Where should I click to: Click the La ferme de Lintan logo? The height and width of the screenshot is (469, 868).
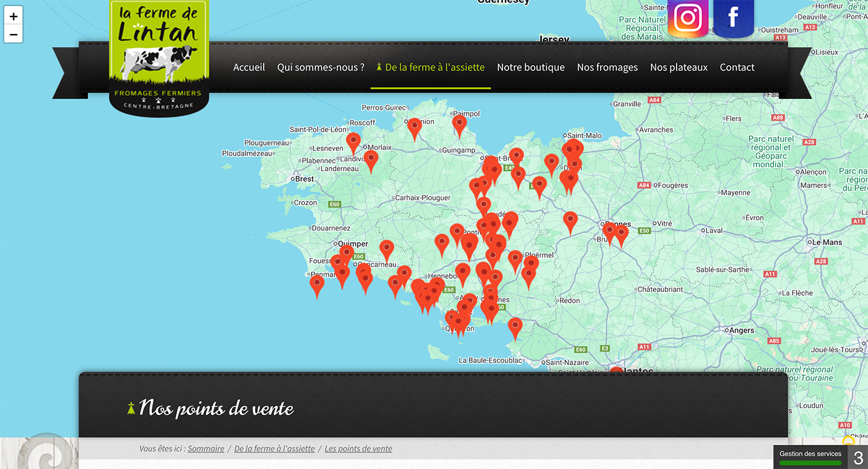tap(159, 56)
